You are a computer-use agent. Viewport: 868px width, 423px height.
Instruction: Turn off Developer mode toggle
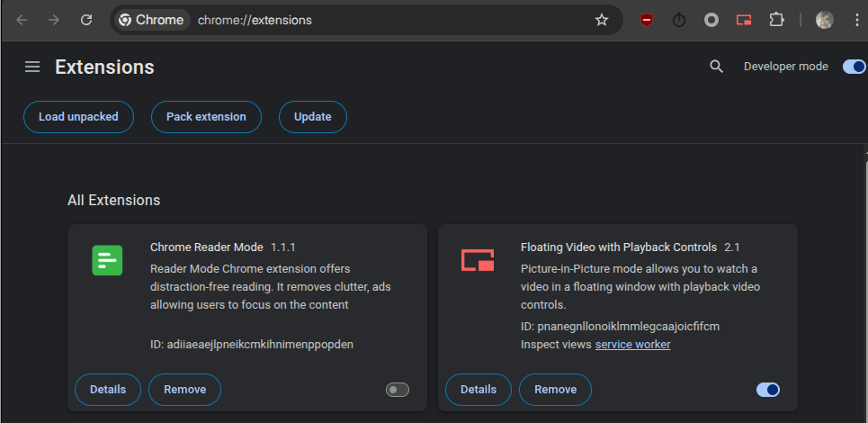click(854, 67)
